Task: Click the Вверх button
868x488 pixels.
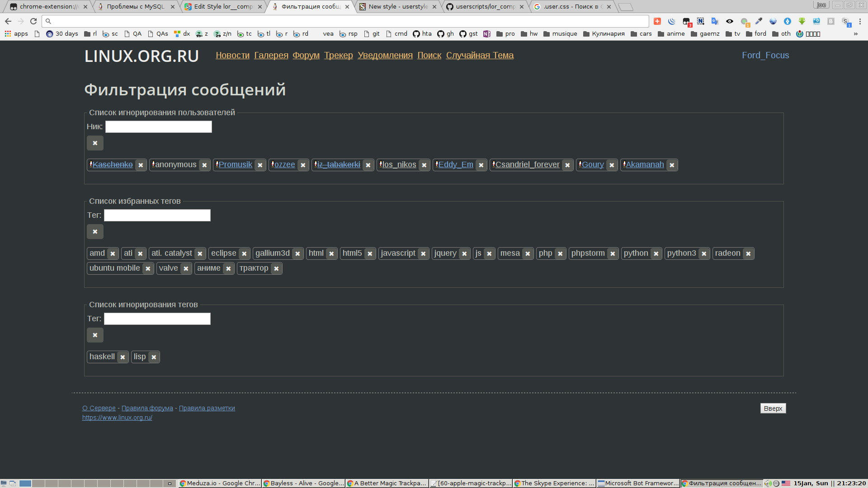Action: pyautogui.click(x=773, y=408)
